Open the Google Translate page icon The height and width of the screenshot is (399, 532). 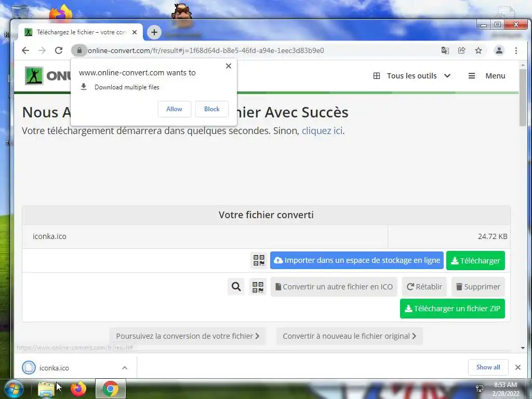click(x=445, y=50)
